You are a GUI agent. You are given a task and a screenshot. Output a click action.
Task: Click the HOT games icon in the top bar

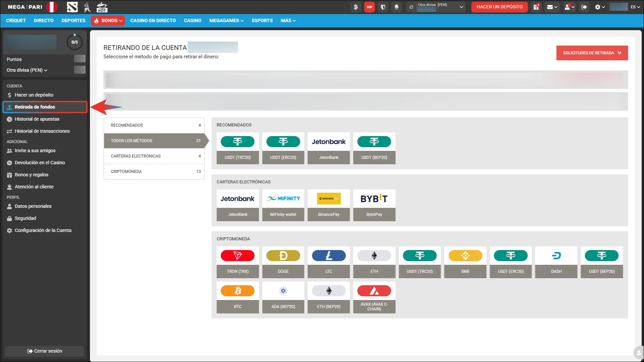pyautogui.click(x=102, y=7)
